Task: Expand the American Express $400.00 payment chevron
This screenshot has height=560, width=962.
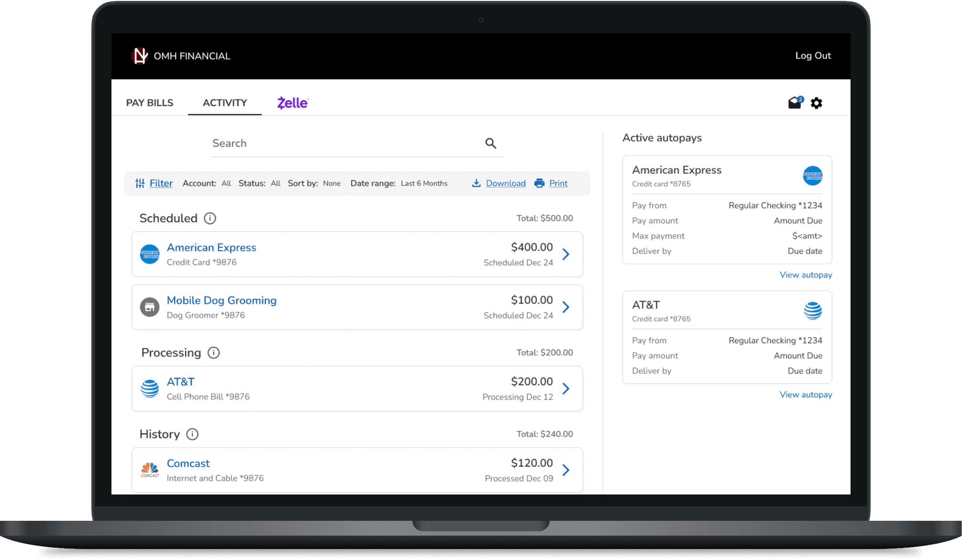Action: pyautogui.click(x=566, y=254)
